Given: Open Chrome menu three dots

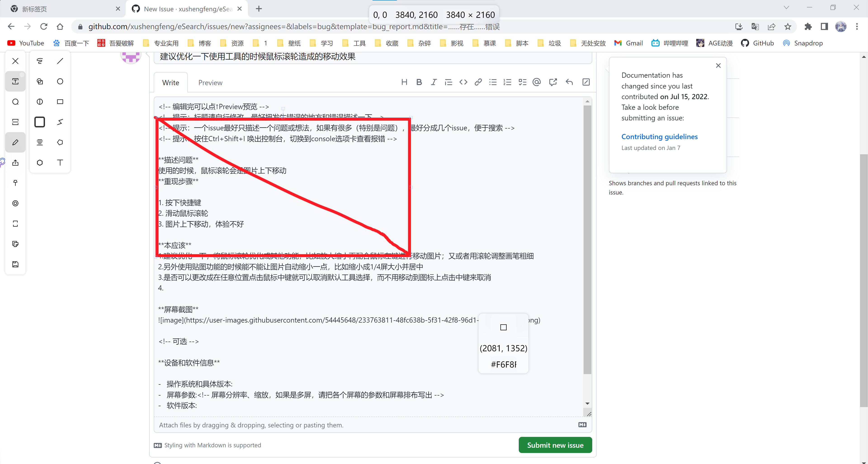Looking at the screenshot, I should [x=857, y=27].
